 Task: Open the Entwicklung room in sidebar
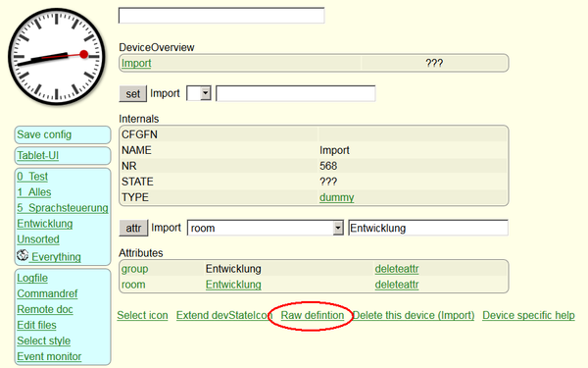tap(45, 224)
